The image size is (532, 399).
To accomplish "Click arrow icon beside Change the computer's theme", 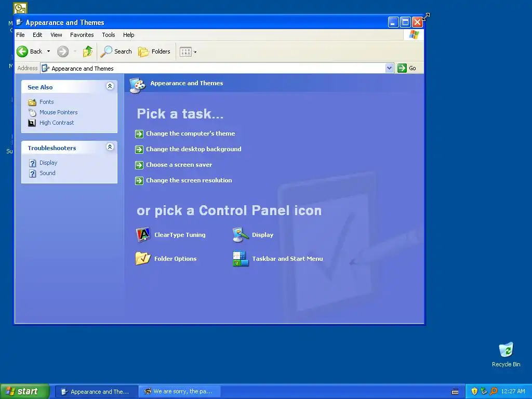I will coord(139,134).
